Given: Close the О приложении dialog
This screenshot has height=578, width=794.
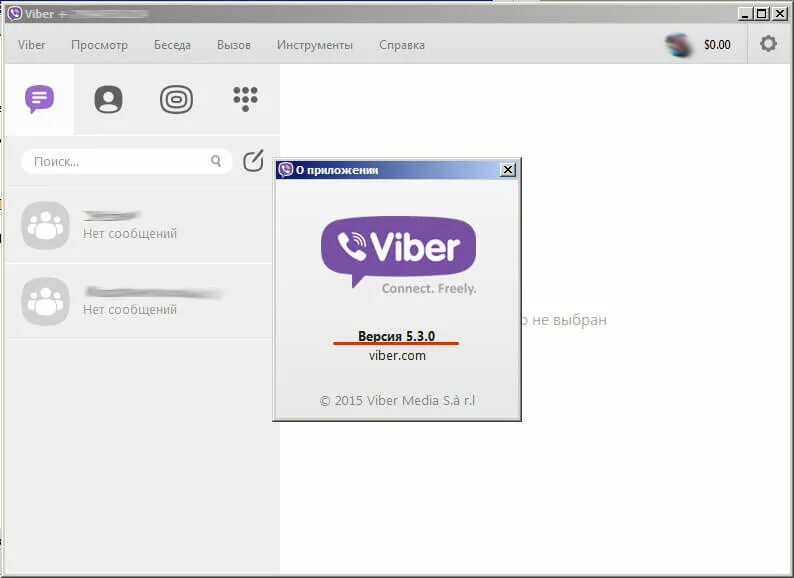Looking at the screenshot, I should [508, 170].
